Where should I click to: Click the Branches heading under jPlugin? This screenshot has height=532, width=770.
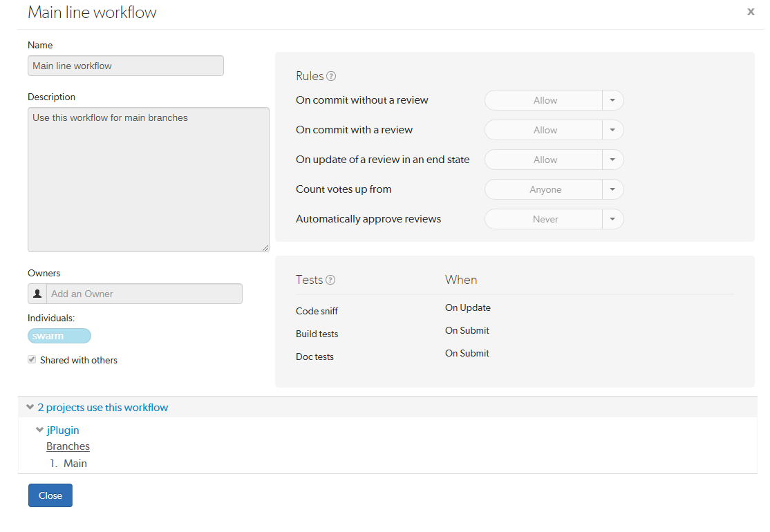click(68, 446)
